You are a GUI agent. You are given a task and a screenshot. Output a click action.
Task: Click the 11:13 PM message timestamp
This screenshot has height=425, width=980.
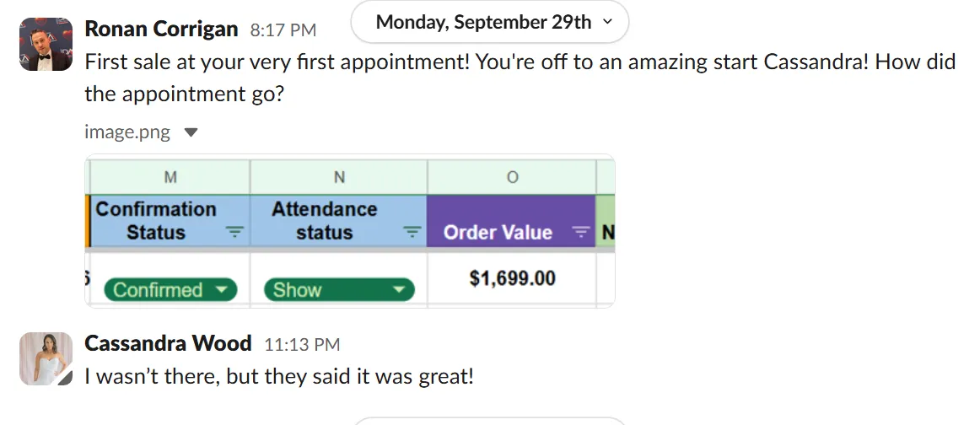(x=301, y=345)
